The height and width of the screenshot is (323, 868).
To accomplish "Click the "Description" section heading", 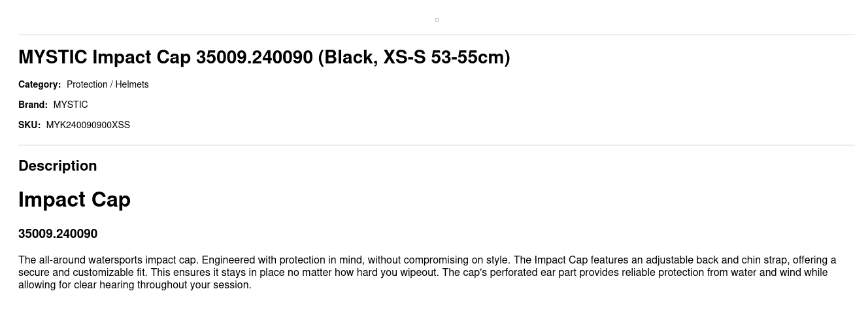I will [58, 166].
